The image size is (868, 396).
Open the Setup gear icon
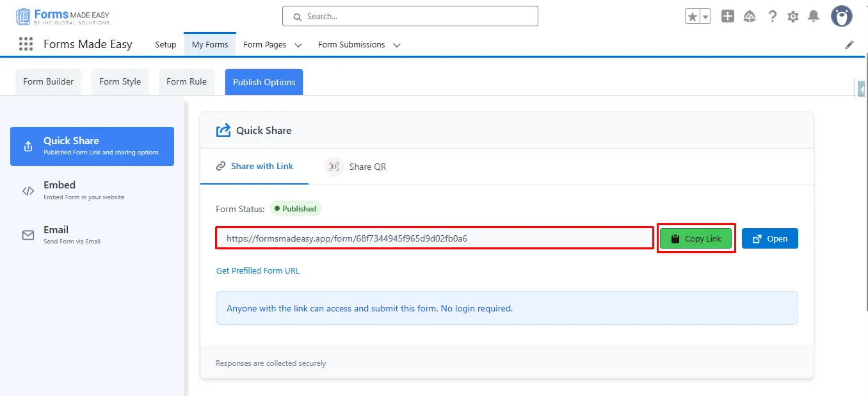click(x=793, y=17)
